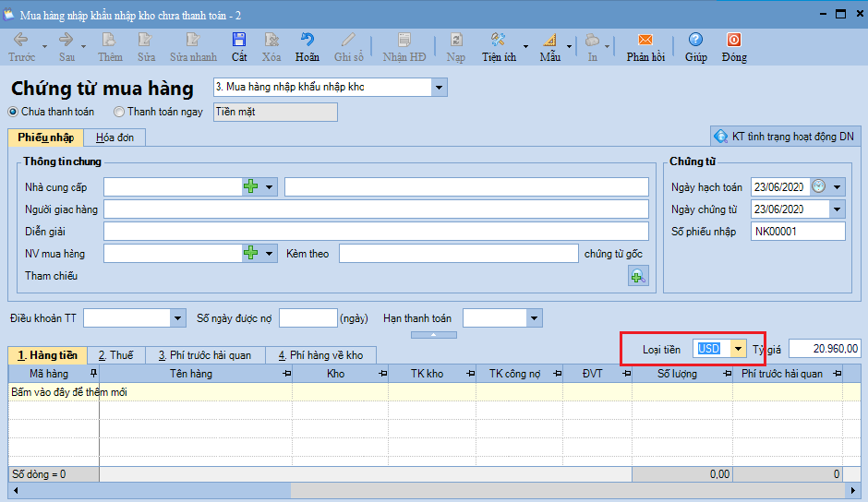868x502 pixels.
Task: Click the Sửa nhanh icon
Action: click(x=193, y=46)
